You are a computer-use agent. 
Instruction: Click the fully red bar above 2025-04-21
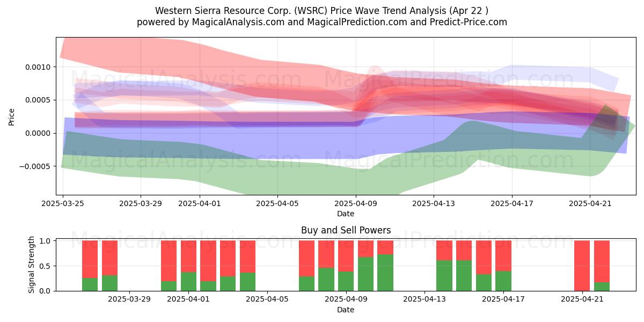tap(582, 266)
